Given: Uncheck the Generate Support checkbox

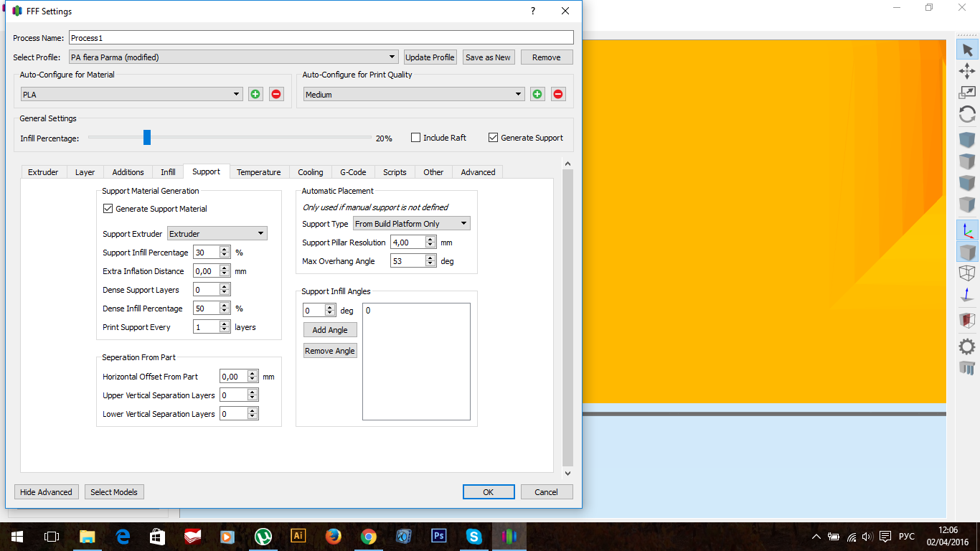Looking at the screenshot, I should (x=493, y=138).
